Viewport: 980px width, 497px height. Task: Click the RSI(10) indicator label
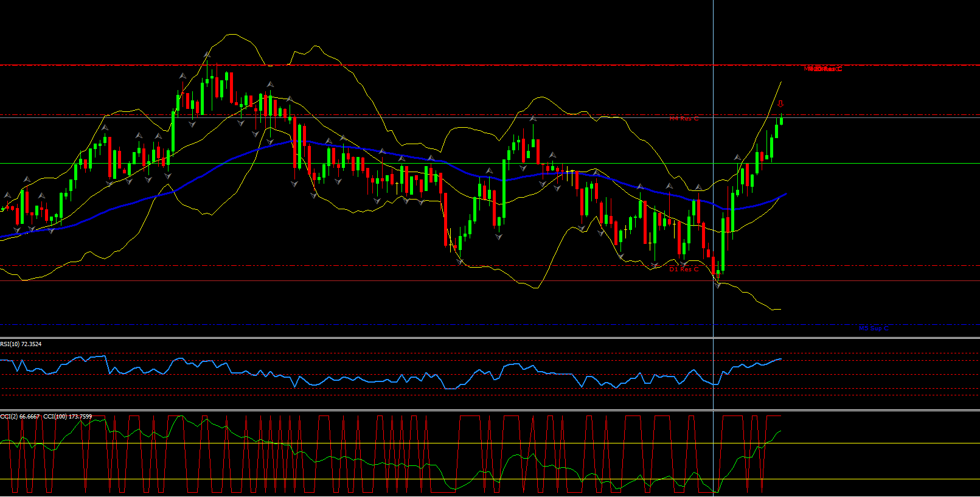(21, 344)
